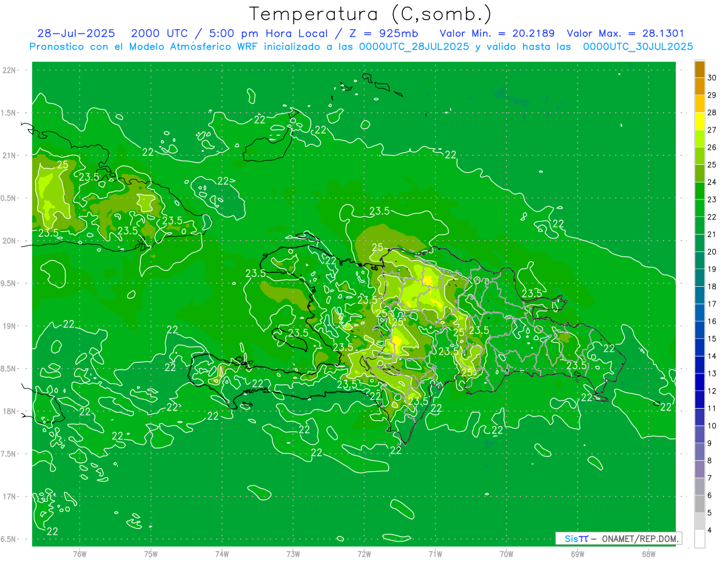Click legend scale value '30'
The height and width of the screenshot is (562, 728).
click(712, 78)
